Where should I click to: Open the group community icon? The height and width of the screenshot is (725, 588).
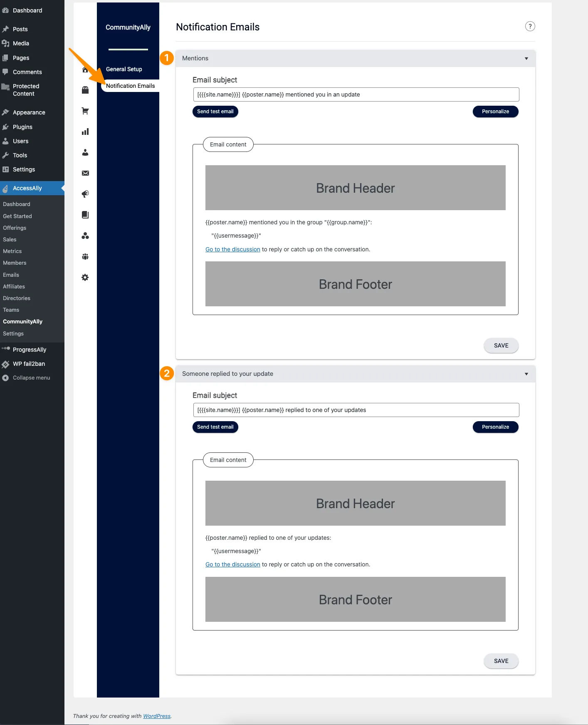coord(85,256)
